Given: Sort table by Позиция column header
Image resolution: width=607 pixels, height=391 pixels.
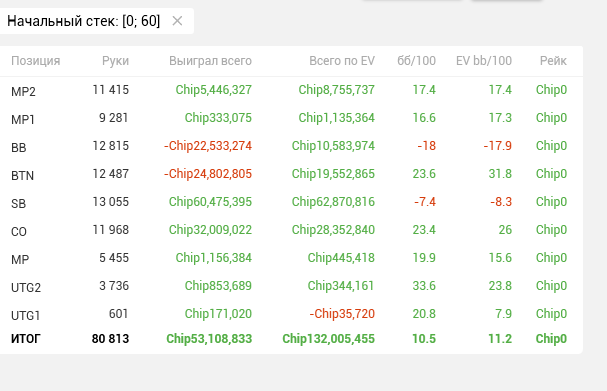Looking at the screenshot, I should point(36,61).
